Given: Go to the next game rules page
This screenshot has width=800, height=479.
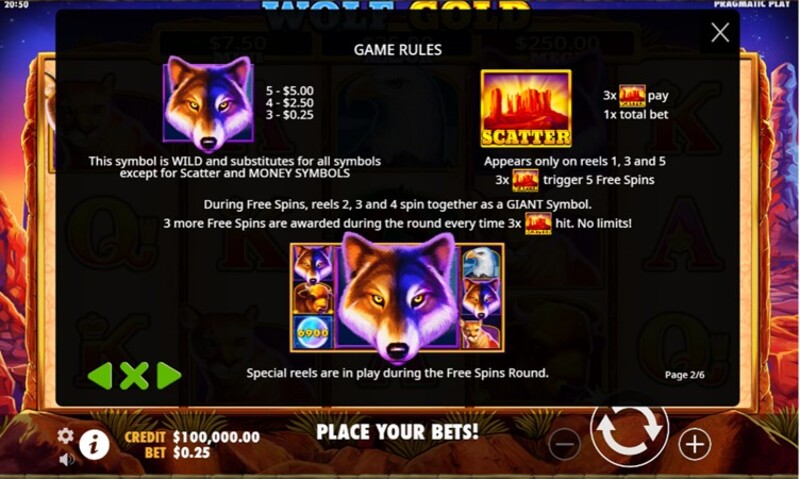Looking at the screenshot, I should pos(169,376).
